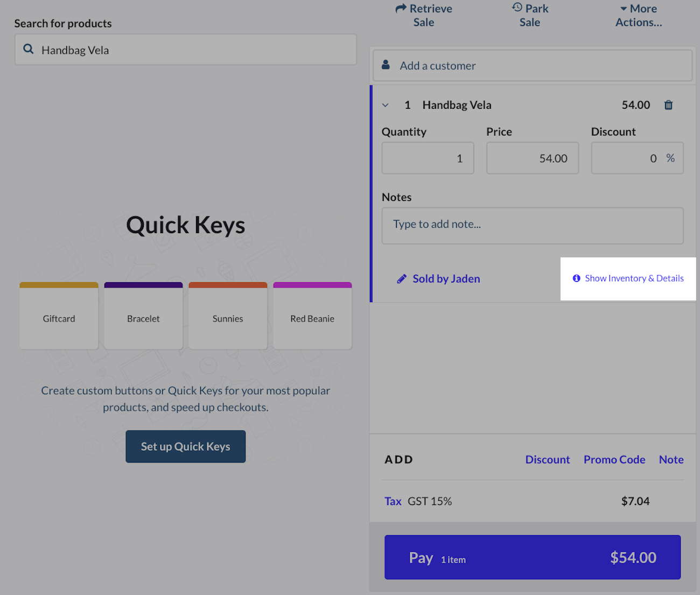This screenshot has width=700, height=595.
Task: Click the trash icon to remove Handbag Vela
Action: (x=668, y=104)
